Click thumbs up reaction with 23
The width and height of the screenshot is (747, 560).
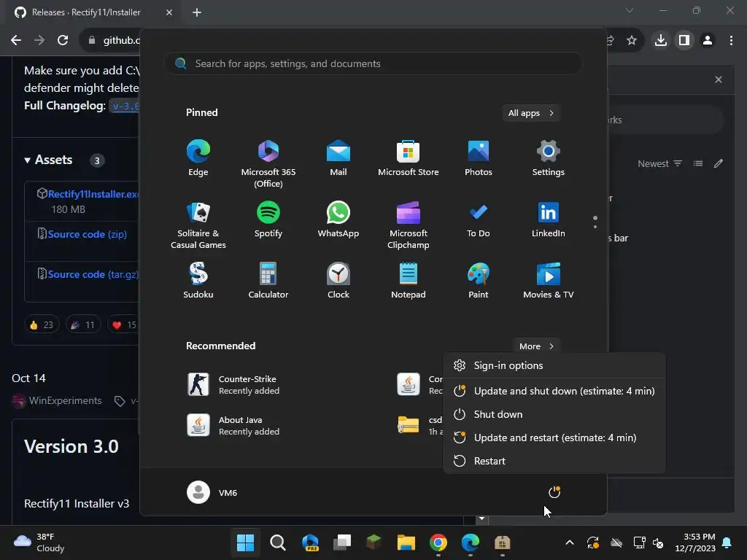coord(42,324)
